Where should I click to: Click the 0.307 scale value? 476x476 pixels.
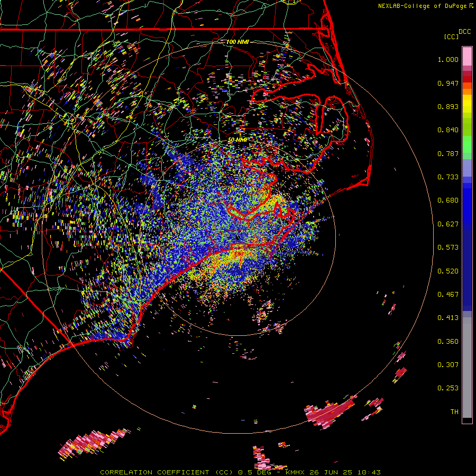(x=448, y=365)
